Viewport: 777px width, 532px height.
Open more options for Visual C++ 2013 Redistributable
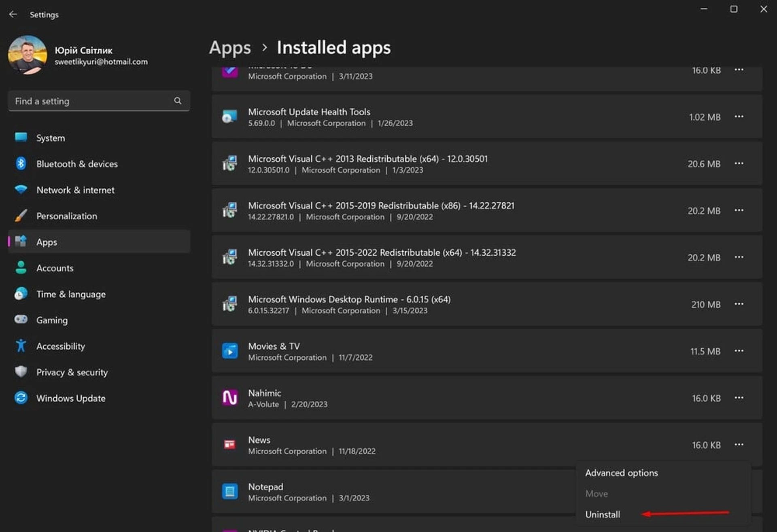(739, 163)
